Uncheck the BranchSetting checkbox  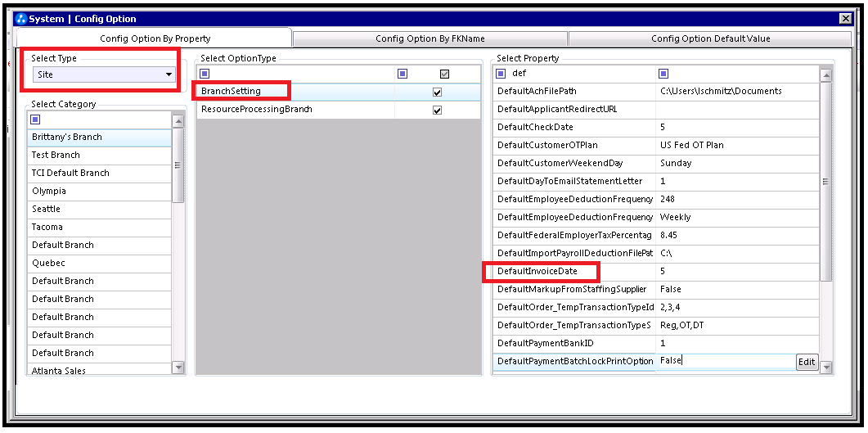pos(438,92)
